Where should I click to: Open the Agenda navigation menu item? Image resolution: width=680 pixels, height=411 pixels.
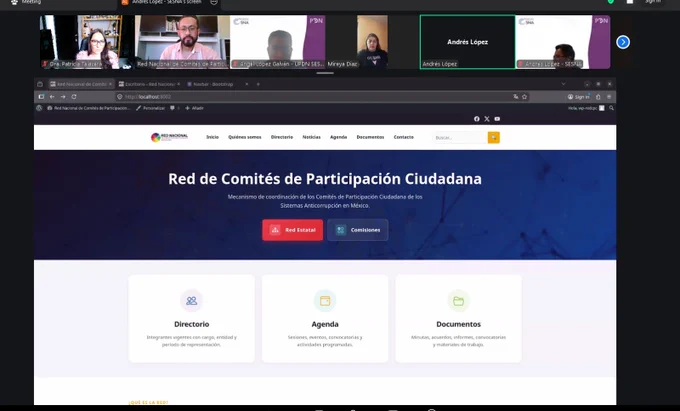pos(338,137)
